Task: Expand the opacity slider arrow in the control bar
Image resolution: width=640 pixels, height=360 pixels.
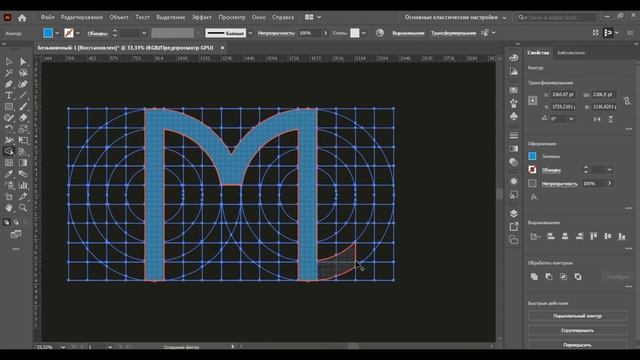Action: (x=325, y=33)
